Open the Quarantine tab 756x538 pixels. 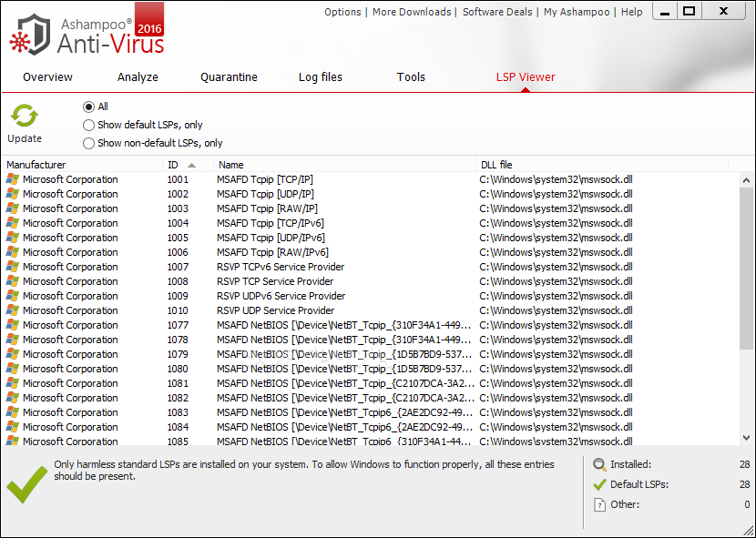coord(229,77)
